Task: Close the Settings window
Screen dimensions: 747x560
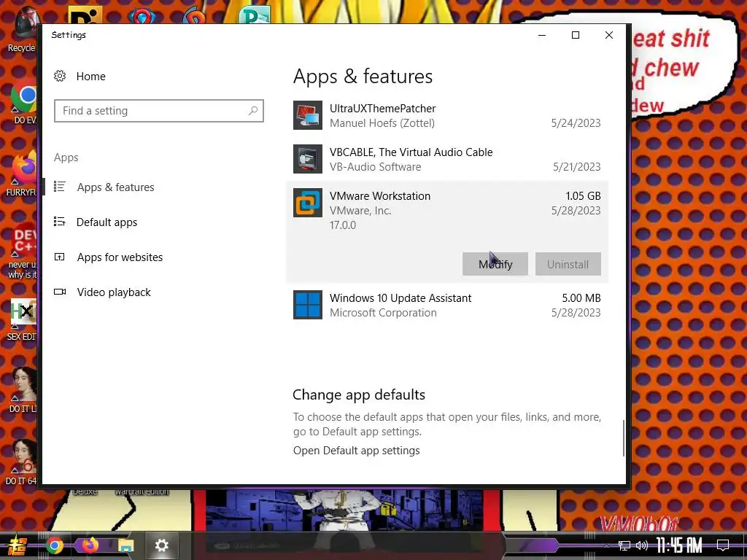Action: click(609, 35)
